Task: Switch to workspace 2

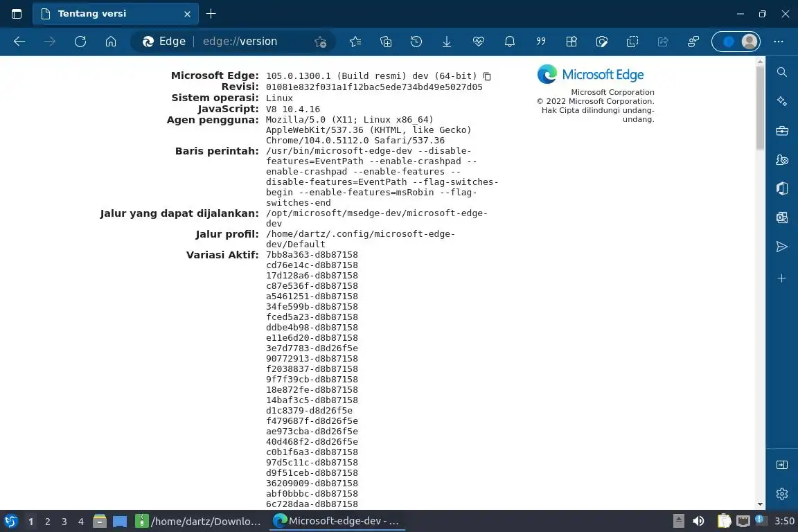Action: pyautogui.click(x=47, y=522)
